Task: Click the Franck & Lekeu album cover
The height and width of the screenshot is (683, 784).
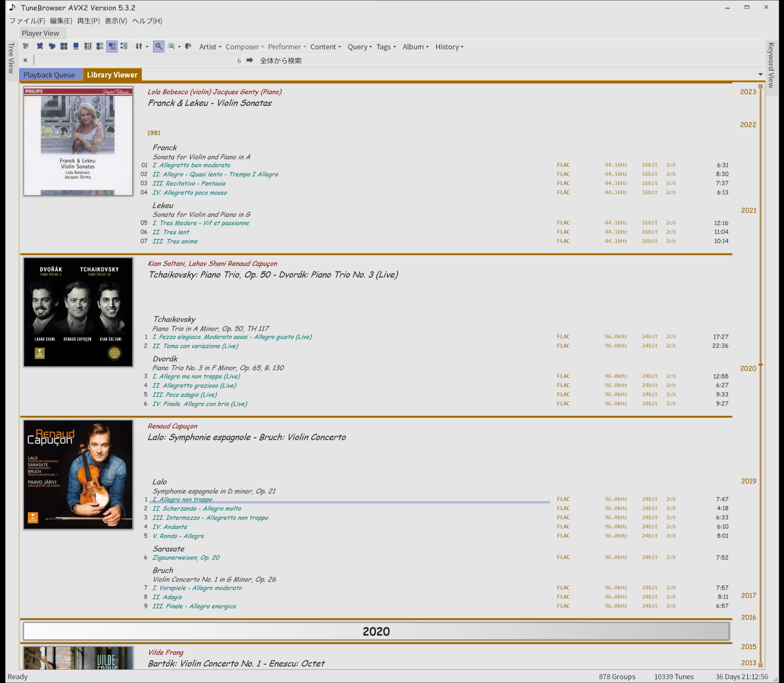Action: 78,141
